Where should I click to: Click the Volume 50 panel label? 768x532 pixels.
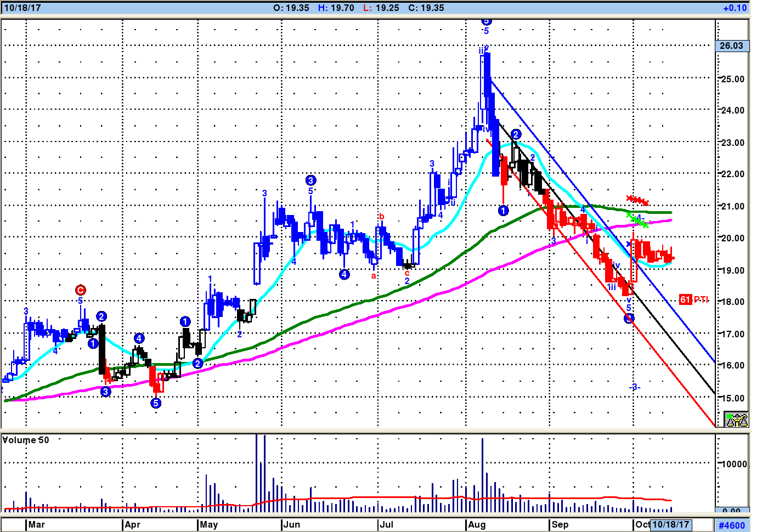pos(26,440)
